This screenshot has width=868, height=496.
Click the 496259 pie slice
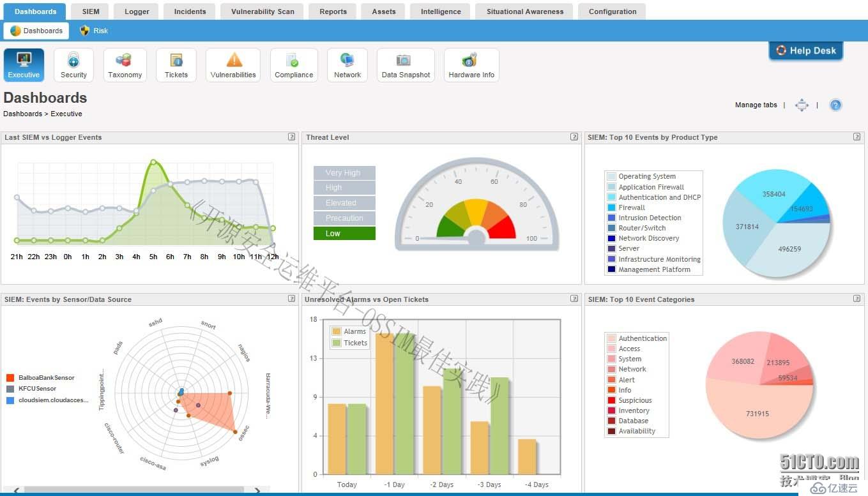pyautogui.click(x=791, y=250)
